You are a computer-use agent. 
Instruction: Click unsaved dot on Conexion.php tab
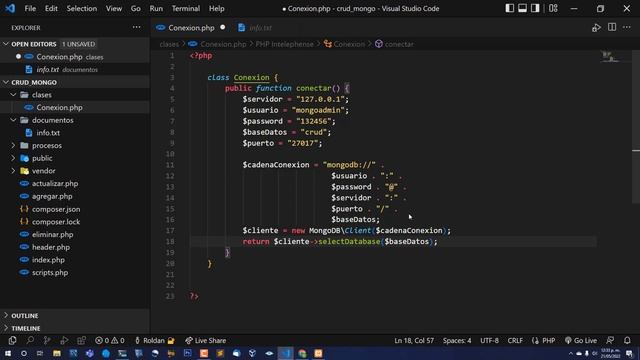(x=223, y=27)
